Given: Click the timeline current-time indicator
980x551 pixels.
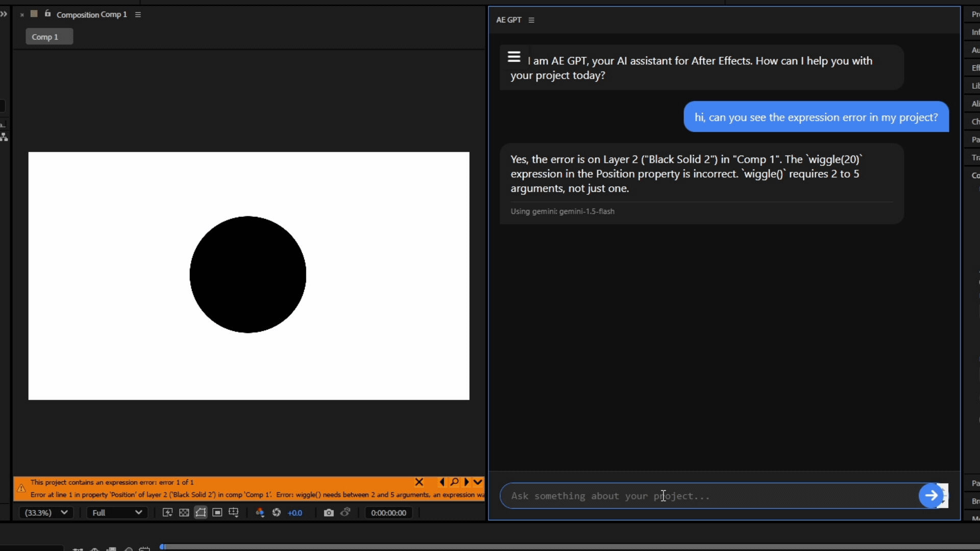Looking at the screenshot, I should pyautogui.click(x=163, y=547).
